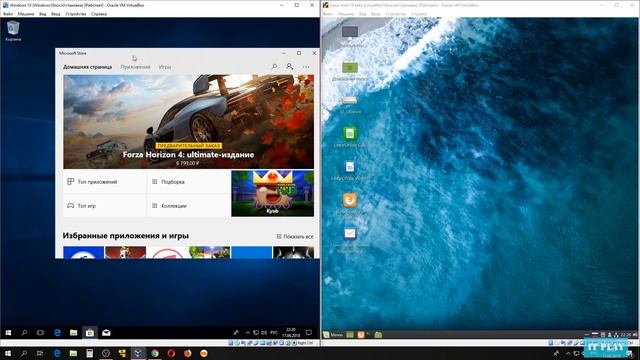Image resolution: width=640 pixels, height=360 pixels.
Task: Select VirtualBox icon in host taskbar
Action: pos(138,353)
